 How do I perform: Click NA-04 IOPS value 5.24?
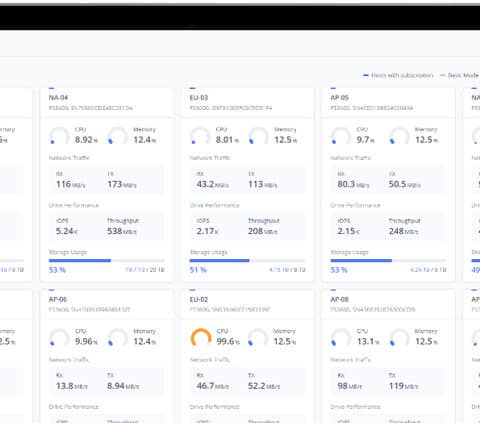[67, 231]
